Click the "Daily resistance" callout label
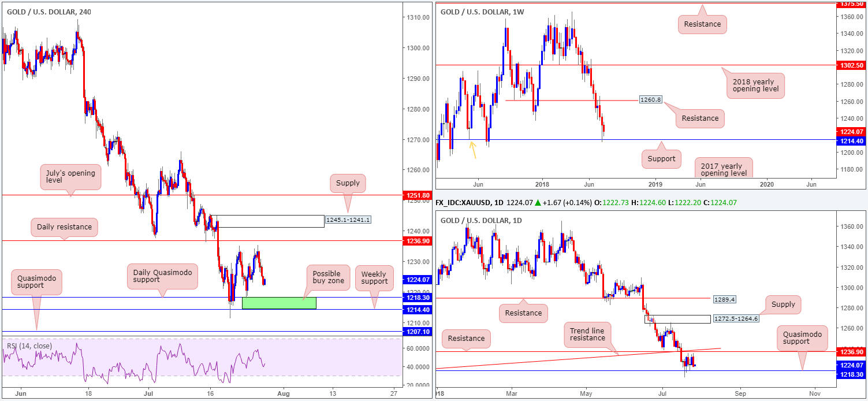This screenshot has height=401, width=868. click(x=64, y=227)
